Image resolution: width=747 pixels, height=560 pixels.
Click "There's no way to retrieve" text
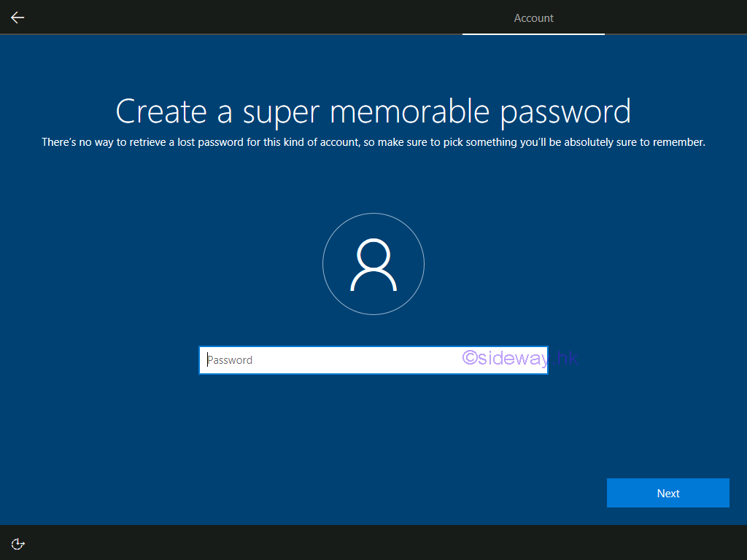[102, 142]
